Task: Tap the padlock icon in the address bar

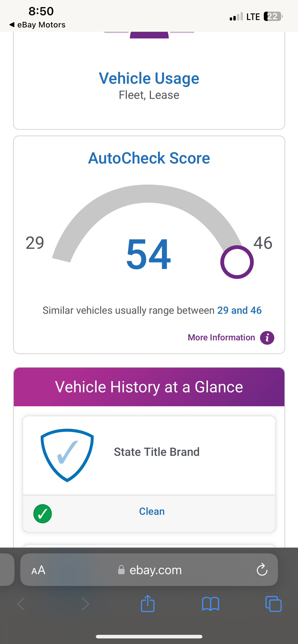Action: tap(121, 570)
